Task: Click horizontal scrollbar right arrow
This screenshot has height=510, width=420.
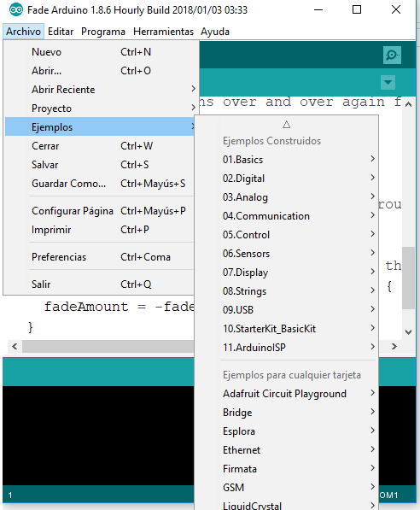Action: click(x=394, y=346)
